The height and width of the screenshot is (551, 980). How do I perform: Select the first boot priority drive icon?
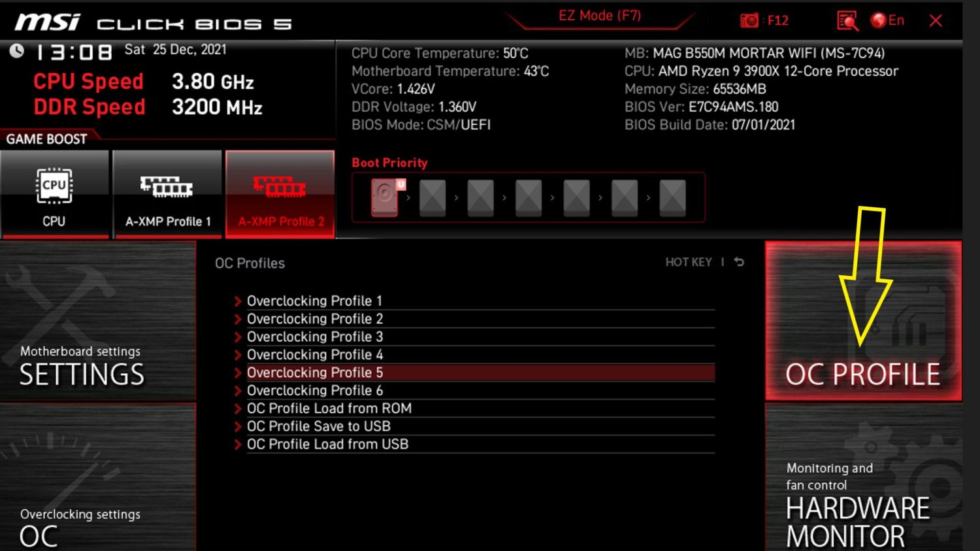(x=385, y=197)
